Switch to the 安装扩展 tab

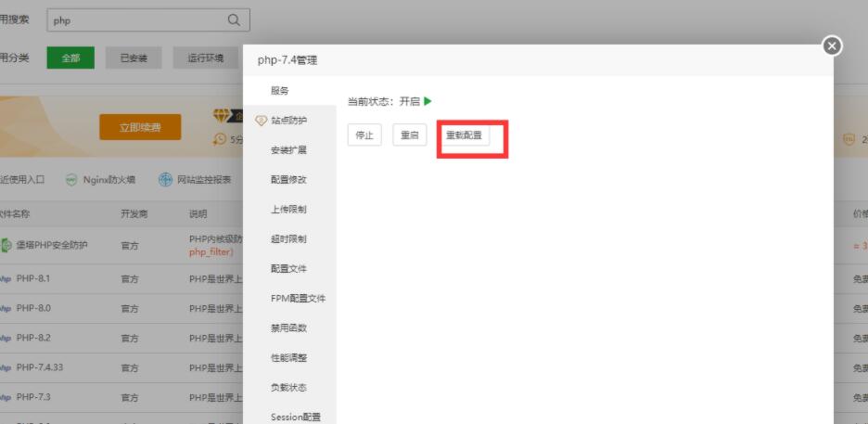coord(288,150)
